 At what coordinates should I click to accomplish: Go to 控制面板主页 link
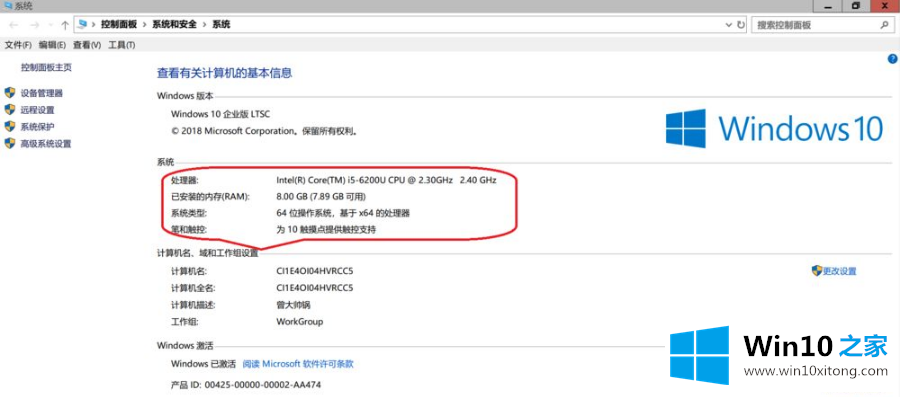click(x=46, y=67)
